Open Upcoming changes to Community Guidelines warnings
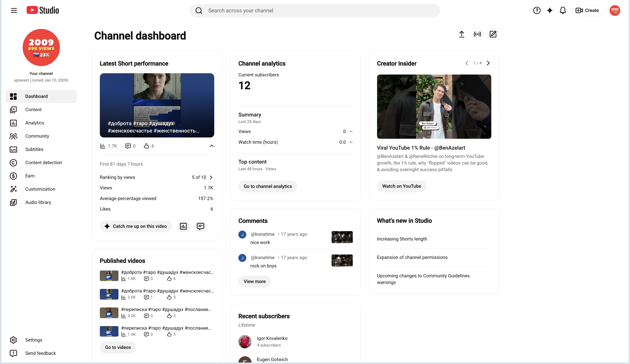630x364 pixels. [x=423, y=279]
